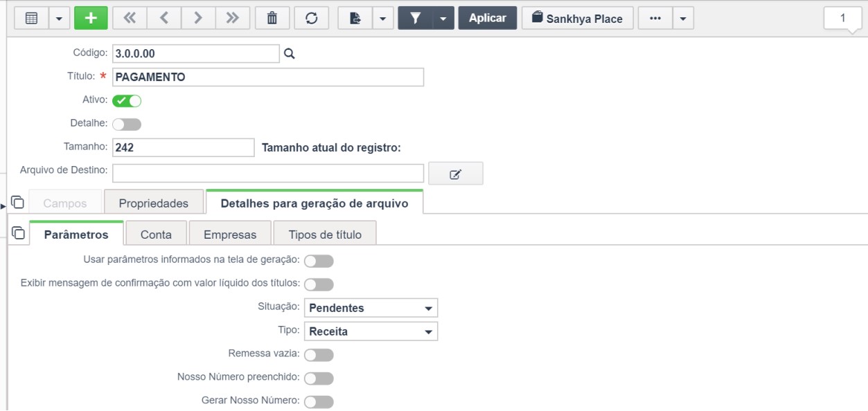Enable the Detalhe toggle

click(127, 124)
